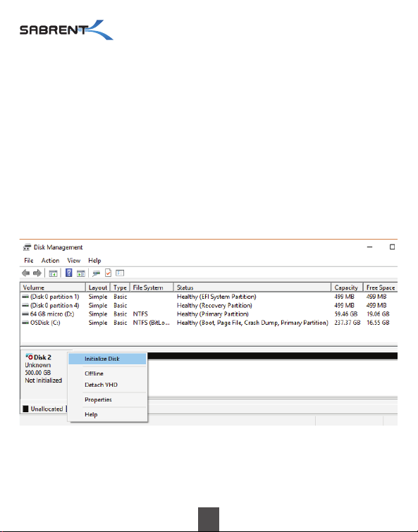Open the blue Help question mark icon
This screenshot has height=532, width=418.
pyautogui.click(x=69, y=273)
